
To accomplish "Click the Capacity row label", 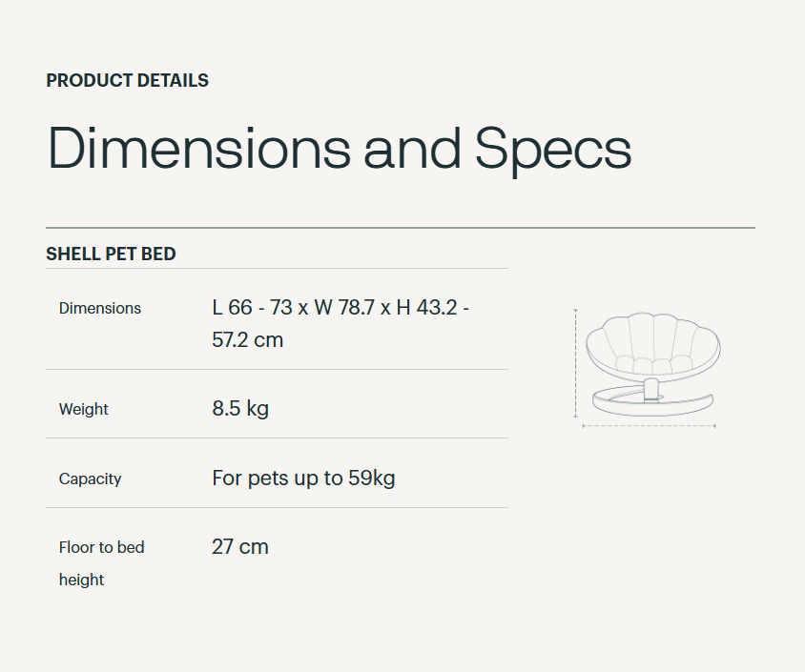I will point(91,479).
